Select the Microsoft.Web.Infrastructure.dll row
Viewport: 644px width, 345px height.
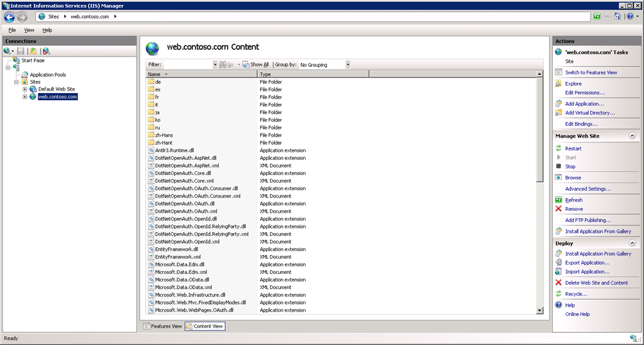point(341,295)
